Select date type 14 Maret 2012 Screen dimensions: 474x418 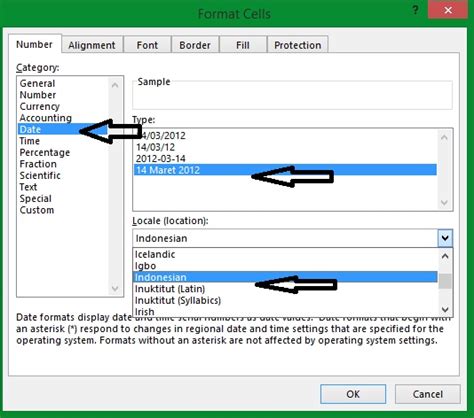[x=285, y=170]
